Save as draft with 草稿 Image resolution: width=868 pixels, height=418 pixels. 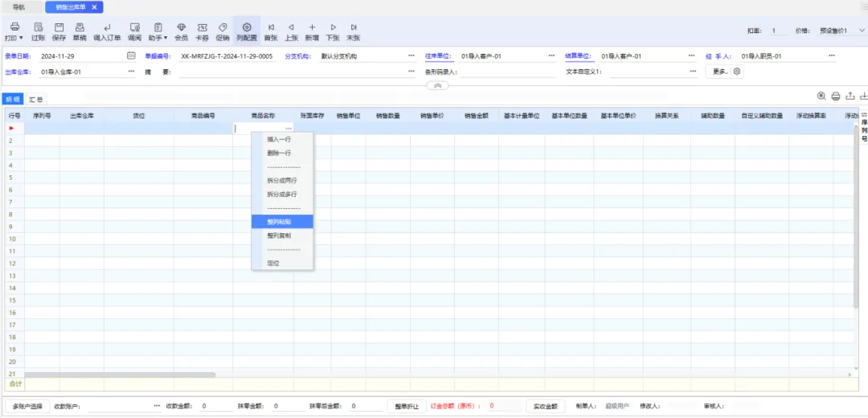point(80,32)
